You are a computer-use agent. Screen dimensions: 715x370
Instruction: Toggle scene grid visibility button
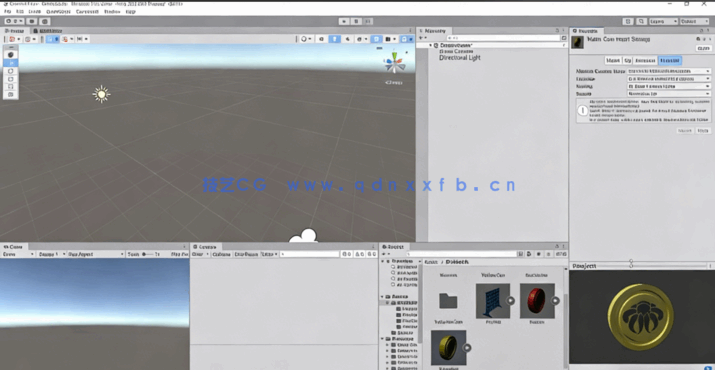click(x=49, y=39)
